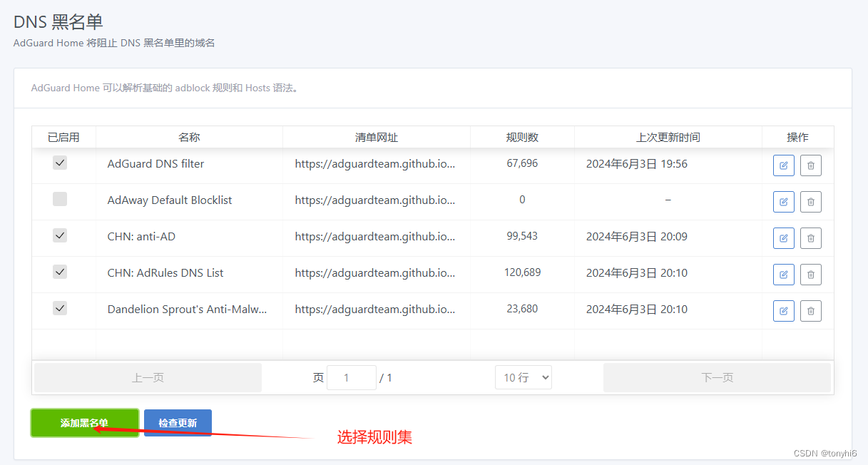Image resolution: width=868 pixels, height=465 pixels.
Task: Select the CHN: anti-AD name text
Action: click(x=141, y=236)
